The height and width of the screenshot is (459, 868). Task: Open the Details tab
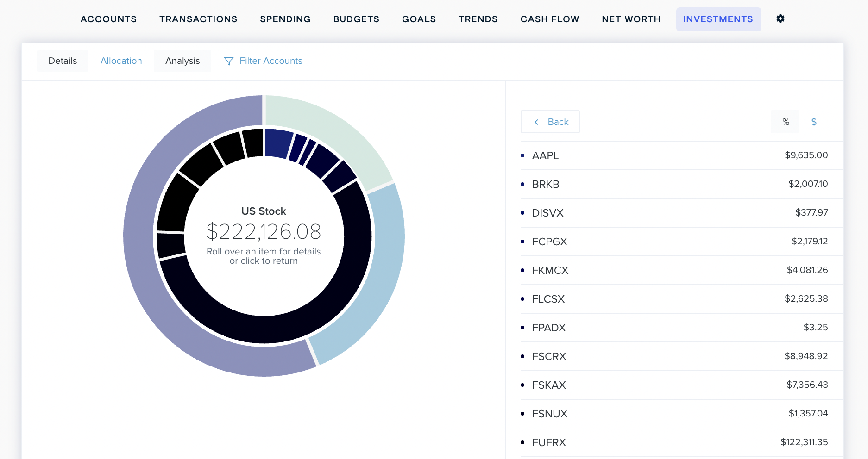pos(63,61)
